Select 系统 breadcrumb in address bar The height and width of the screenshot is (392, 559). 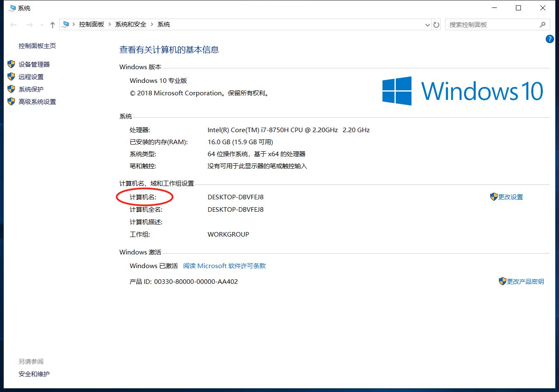[164, 24]
